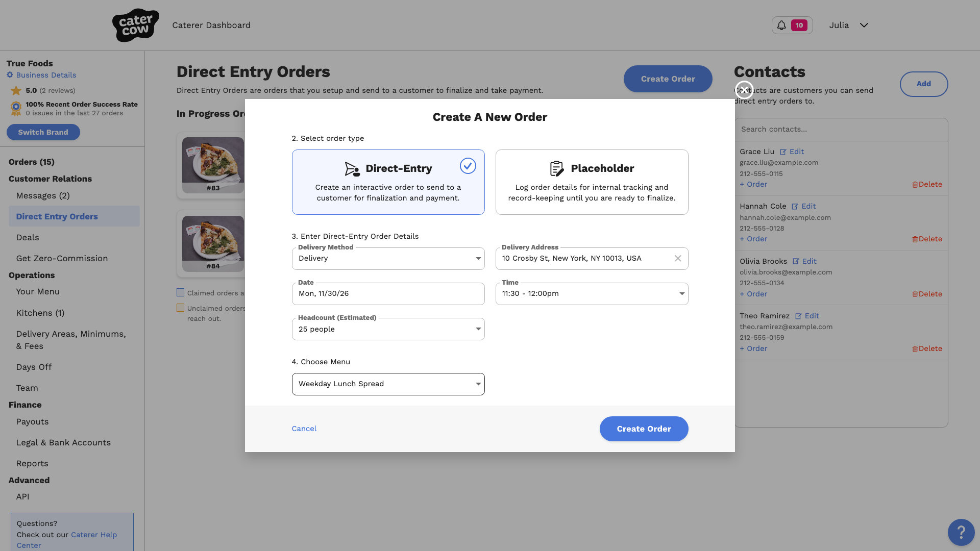Clear the delivery address field
The image size is (980, 551).
678,258
